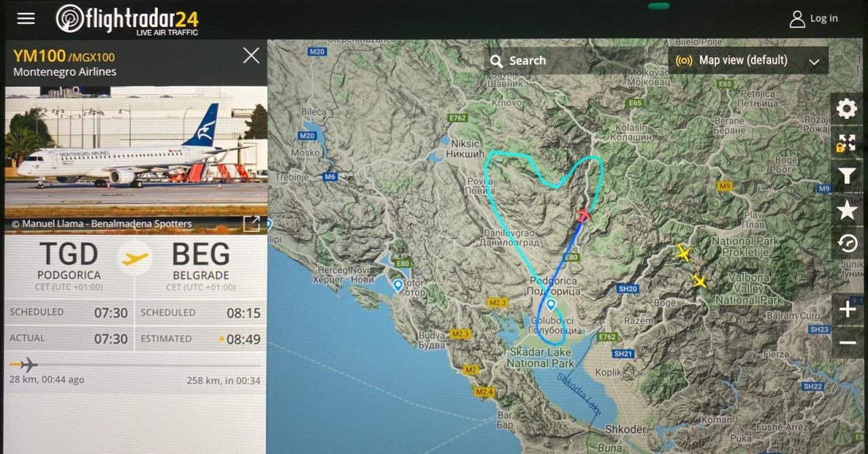Image resolution: width=868 pixels, height=454 pixels.
Task: Click the Flightradar24 logo
Action: 127,19
